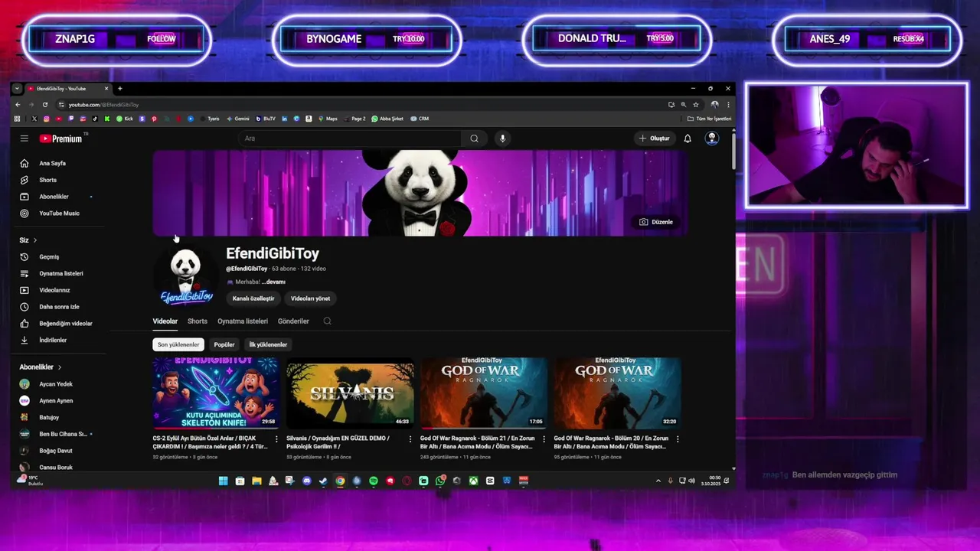Image resolution: width=980 pixels, height=551 pixels.
Task: Open a new Chrome tab
Action: tap(119, 89)
